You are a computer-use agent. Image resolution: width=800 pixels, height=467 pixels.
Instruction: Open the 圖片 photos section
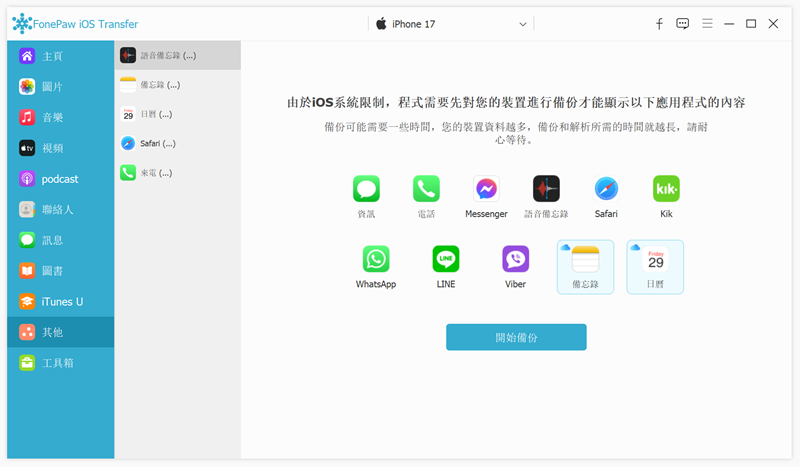point(60,87)
